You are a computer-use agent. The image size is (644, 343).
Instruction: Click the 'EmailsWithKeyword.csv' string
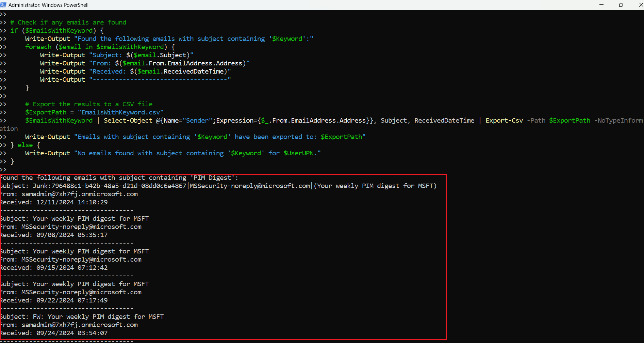pyautogui.click(x=121, y=112)
